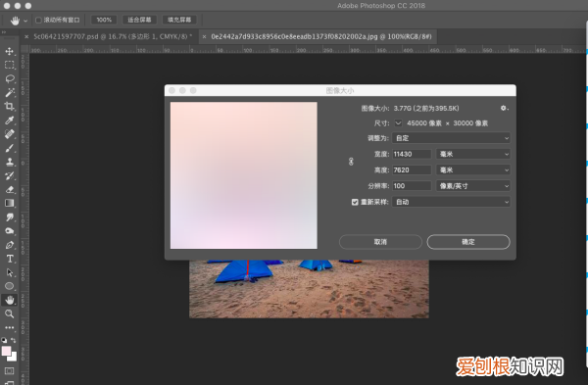
Task: Select the Rectangular Marquee tool
Action: tap(10, 65)
